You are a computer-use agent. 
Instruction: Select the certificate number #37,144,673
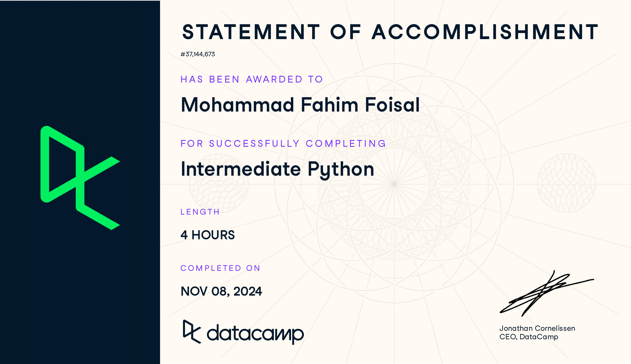198,54
